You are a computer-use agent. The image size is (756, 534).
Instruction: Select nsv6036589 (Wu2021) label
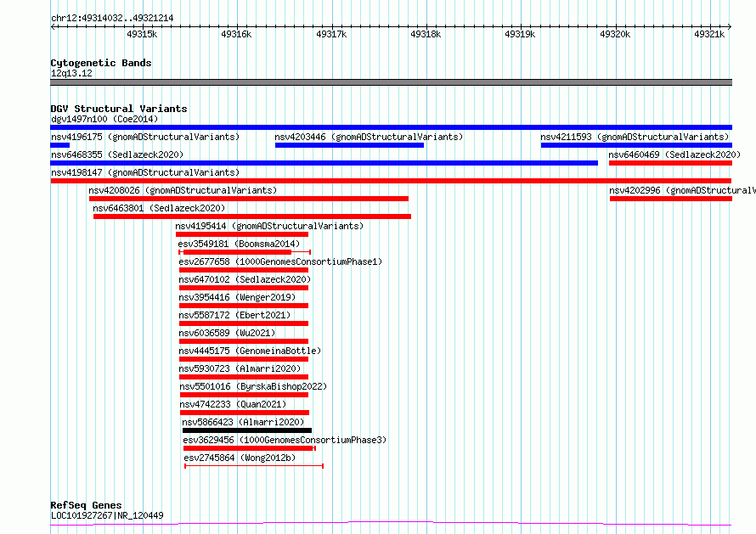click(227, 333)
